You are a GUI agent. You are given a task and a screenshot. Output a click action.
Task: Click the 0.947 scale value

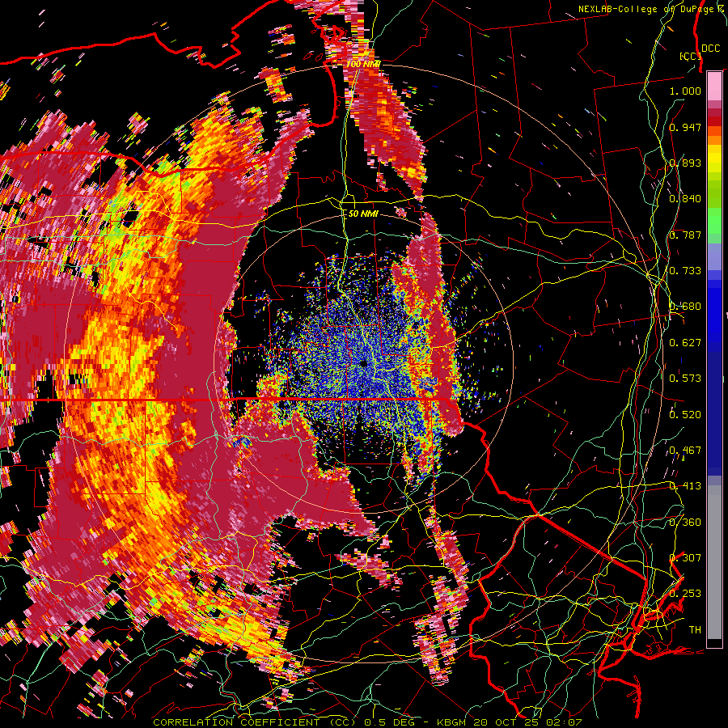(685, 127)
